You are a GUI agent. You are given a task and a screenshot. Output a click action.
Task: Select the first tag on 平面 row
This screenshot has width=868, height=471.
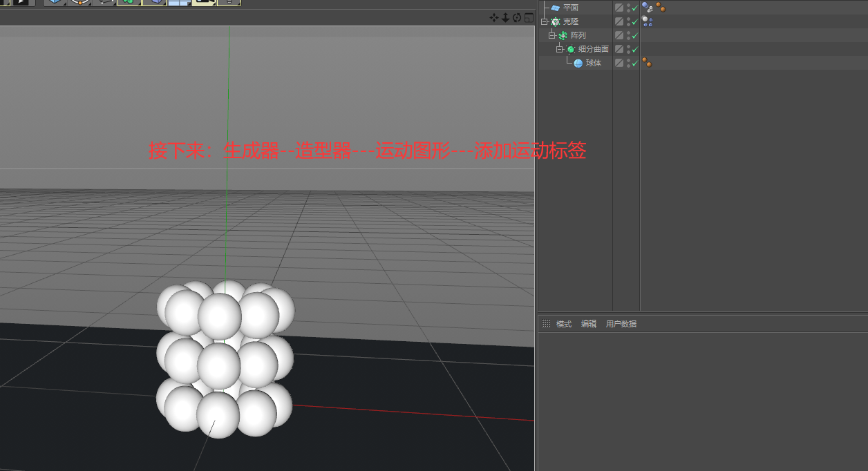tap(648, 8)
